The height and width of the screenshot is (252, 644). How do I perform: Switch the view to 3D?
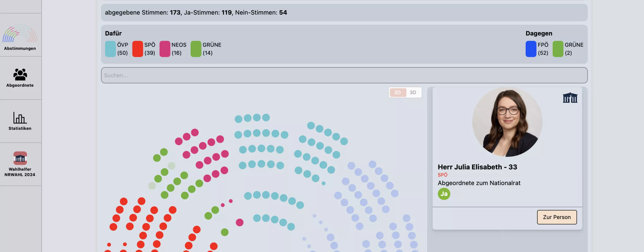click(x=413, y=93)
